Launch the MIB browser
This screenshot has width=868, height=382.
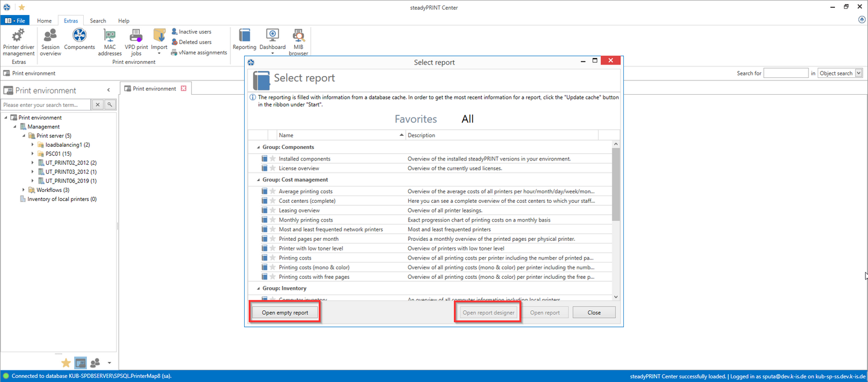(x=298, y=42)
